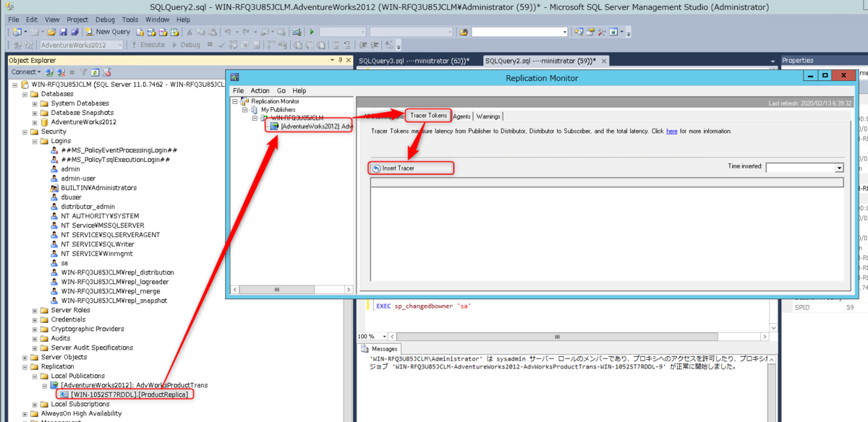This screenshot has height=422, width=868.
Task: Collapse the Security folder node
Action: click(25, 132)
